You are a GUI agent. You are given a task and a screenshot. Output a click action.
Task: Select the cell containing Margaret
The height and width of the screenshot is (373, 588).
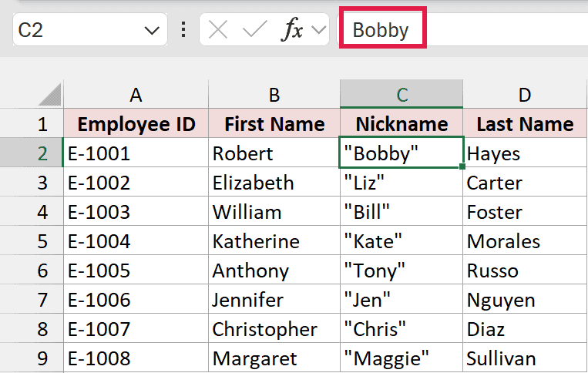(x=274, y=358)
